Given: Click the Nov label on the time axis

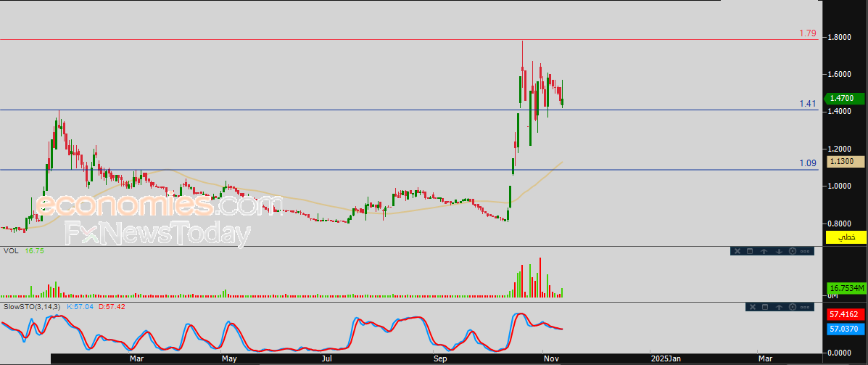Looking at the screenshot, I should (x=551, y=359).
